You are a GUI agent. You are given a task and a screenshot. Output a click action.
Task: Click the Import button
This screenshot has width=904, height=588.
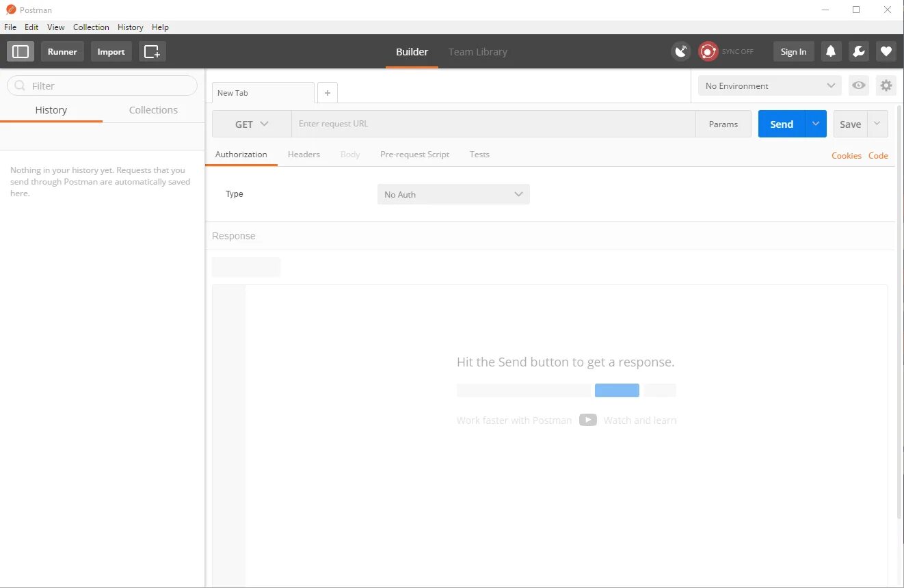[111, 51]
